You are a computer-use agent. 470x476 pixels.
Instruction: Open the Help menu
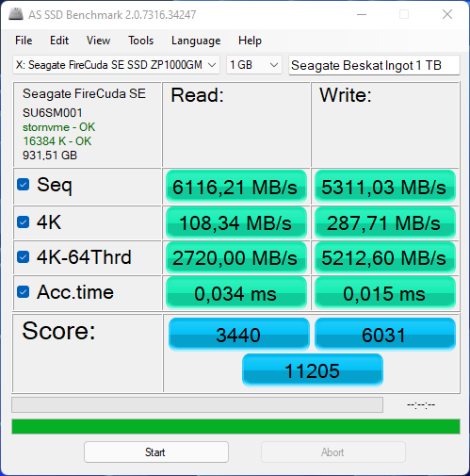(250, 41)
